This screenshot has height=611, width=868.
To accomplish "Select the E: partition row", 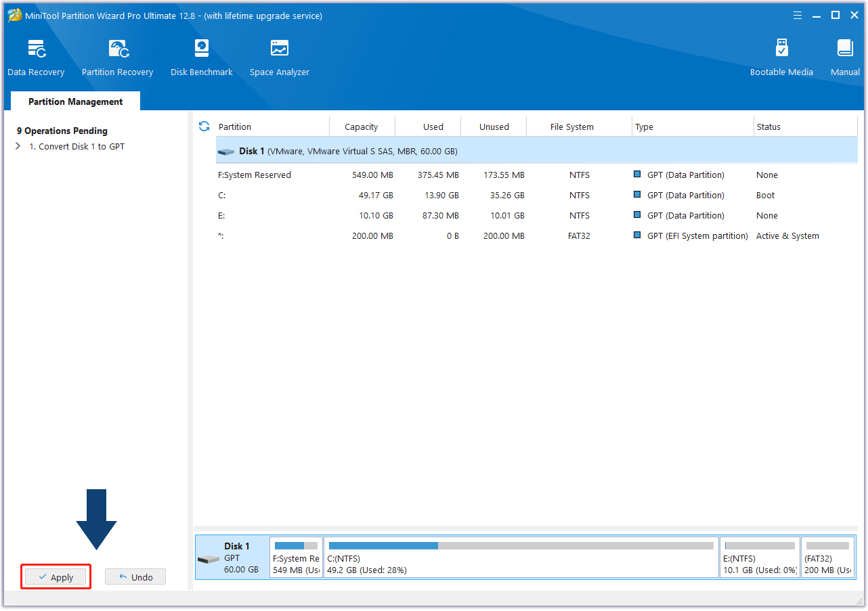I will (x=537, y=215).
